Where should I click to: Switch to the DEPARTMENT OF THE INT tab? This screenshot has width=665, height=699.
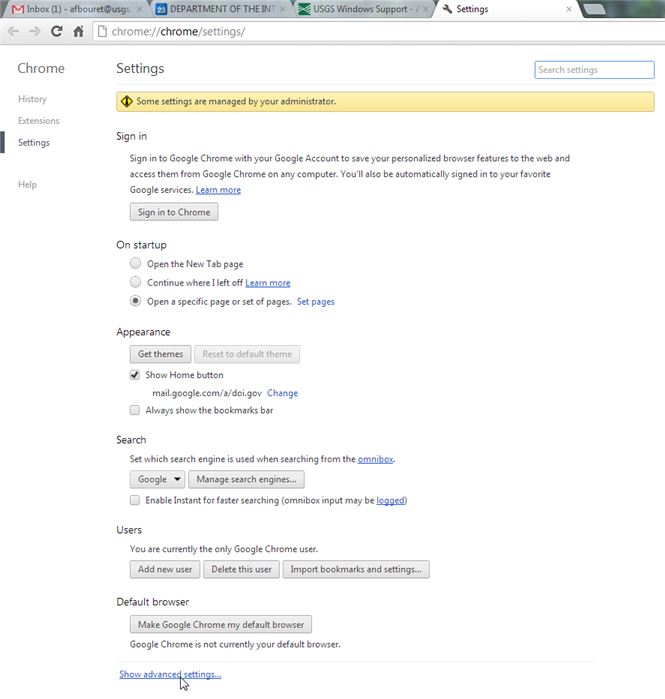tap(222, 9)
